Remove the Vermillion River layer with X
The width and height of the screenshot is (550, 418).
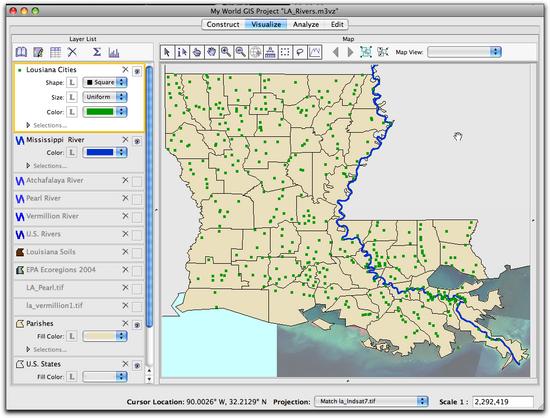125,216
